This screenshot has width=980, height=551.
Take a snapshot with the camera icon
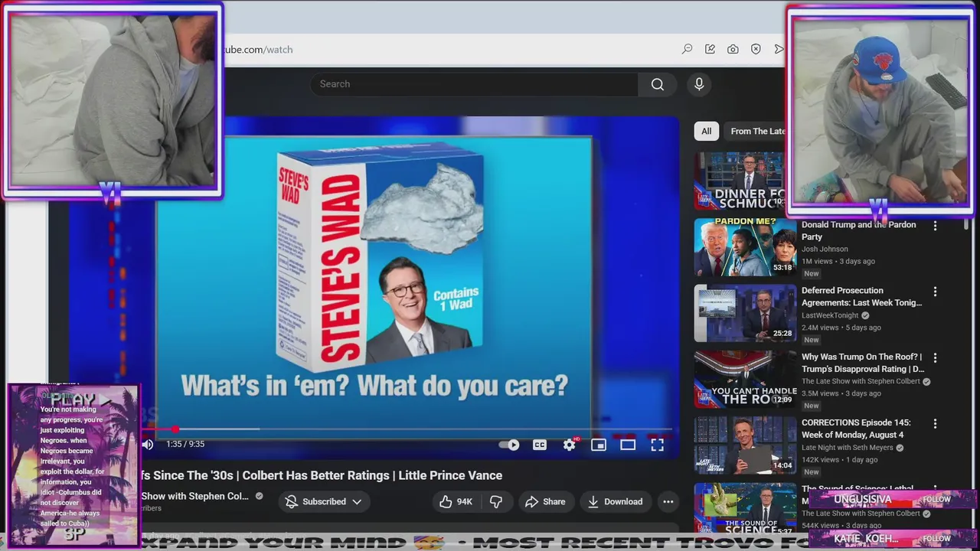click(x=733, y=49)
